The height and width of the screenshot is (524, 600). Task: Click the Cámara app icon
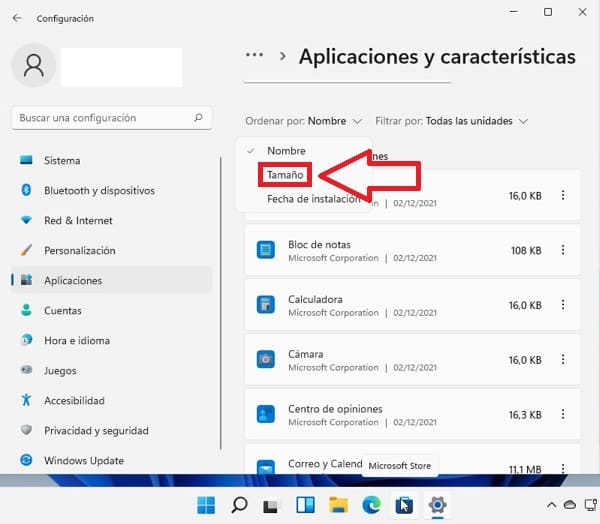tap(266, 360)
